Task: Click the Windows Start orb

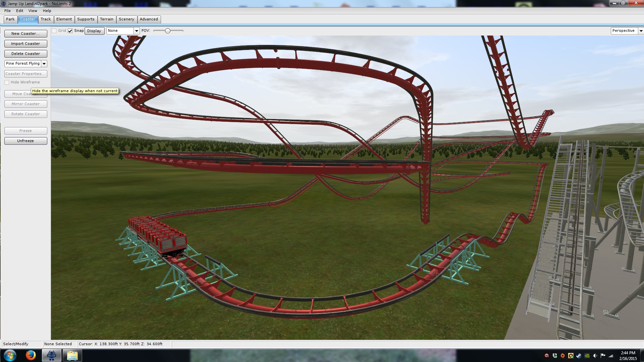Action: click(x=10, y=355)
